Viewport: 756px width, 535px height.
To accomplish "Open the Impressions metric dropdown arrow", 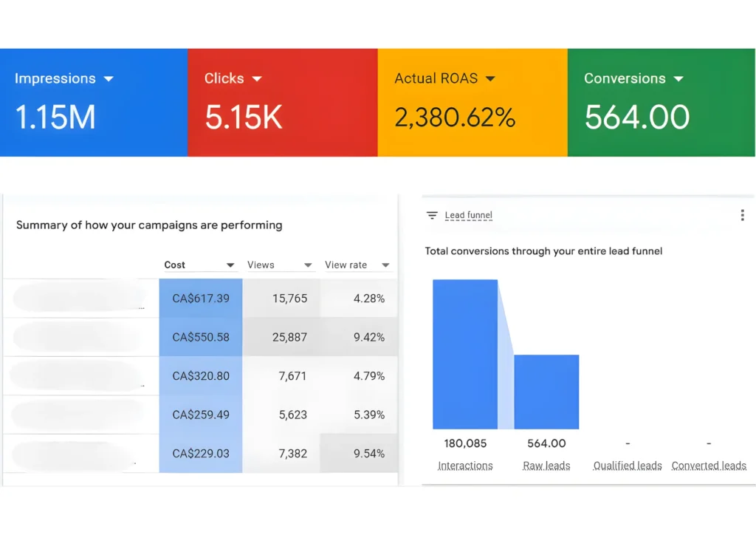I will (x=109, y=79).
